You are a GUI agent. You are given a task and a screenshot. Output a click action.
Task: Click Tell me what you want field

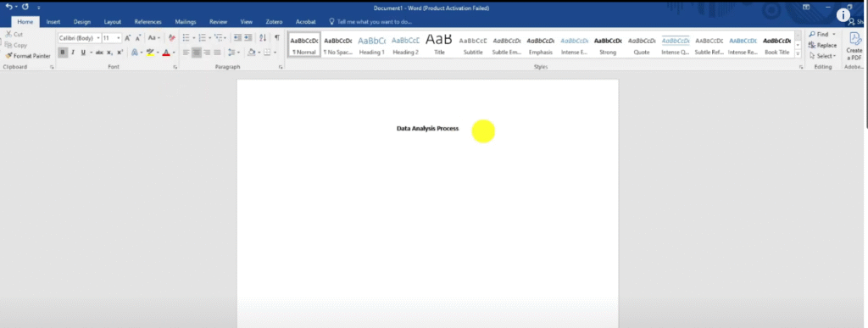[x=371, y=22]
